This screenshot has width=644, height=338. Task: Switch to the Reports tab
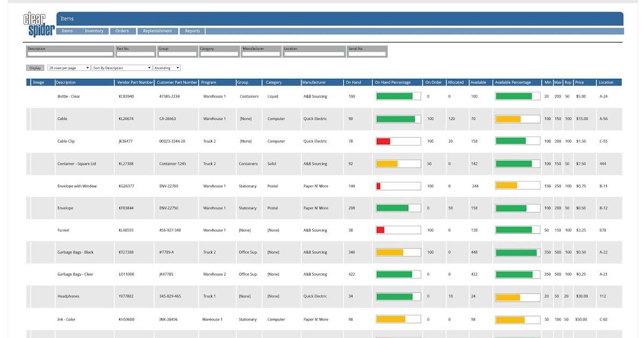pos(192,31)
